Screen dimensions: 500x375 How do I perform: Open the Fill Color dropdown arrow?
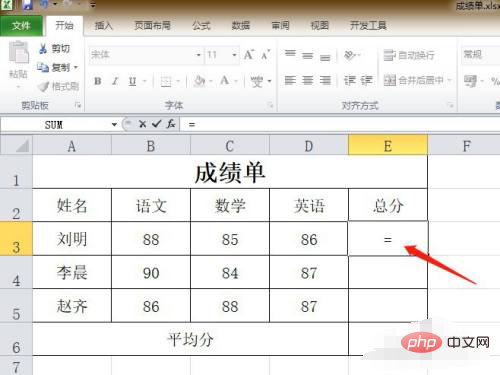coord(211,81)
